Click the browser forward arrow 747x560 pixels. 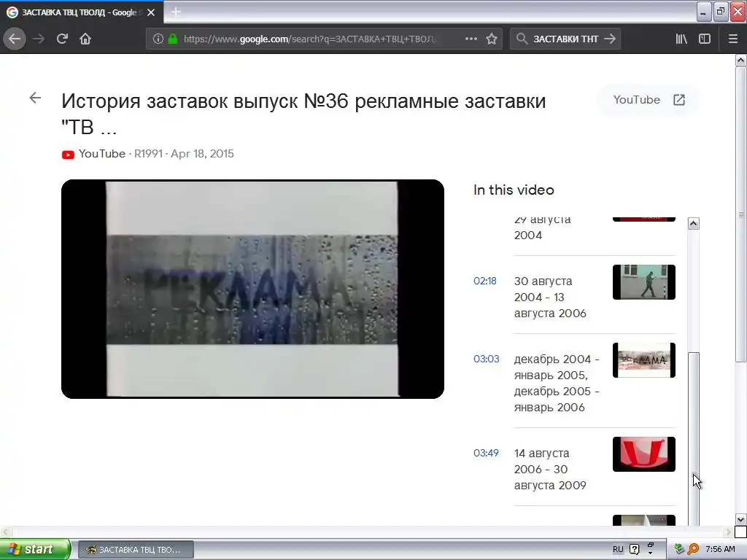(39, 39)
